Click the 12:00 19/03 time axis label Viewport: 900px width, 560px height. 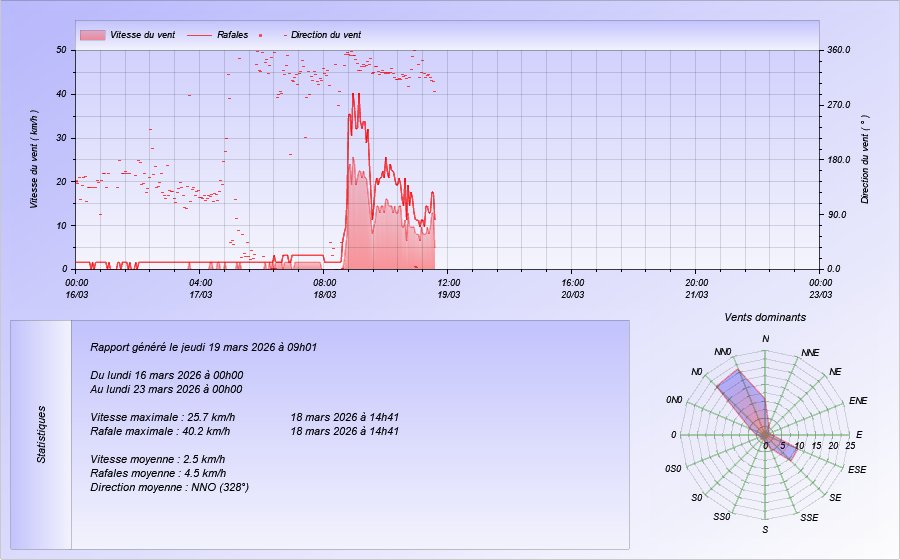448,289
